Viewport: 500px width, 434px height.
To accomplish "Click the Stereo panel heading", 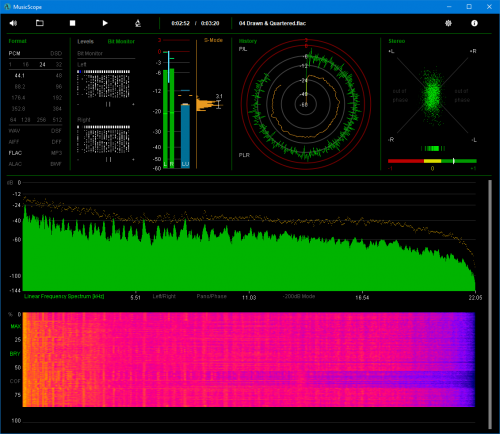I will (397, 41).
